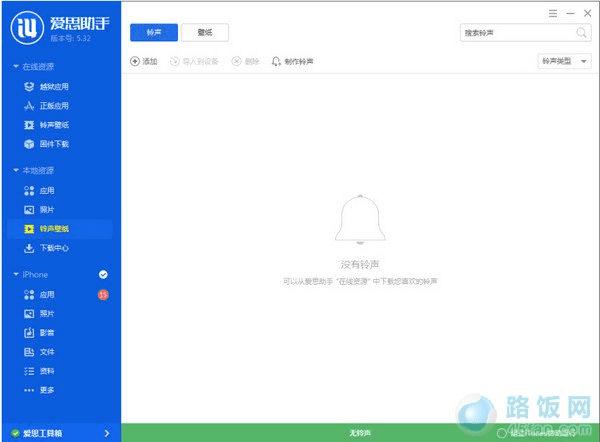Open 正版应用 in online resources
This screenshot has height=442, width=600.
pos(47,106)
